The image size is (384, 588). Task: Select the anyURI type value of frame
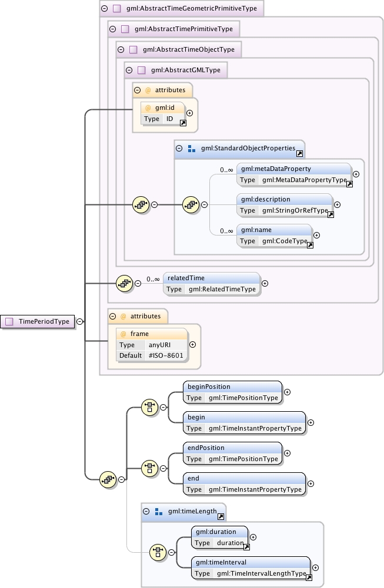(159, 345)
